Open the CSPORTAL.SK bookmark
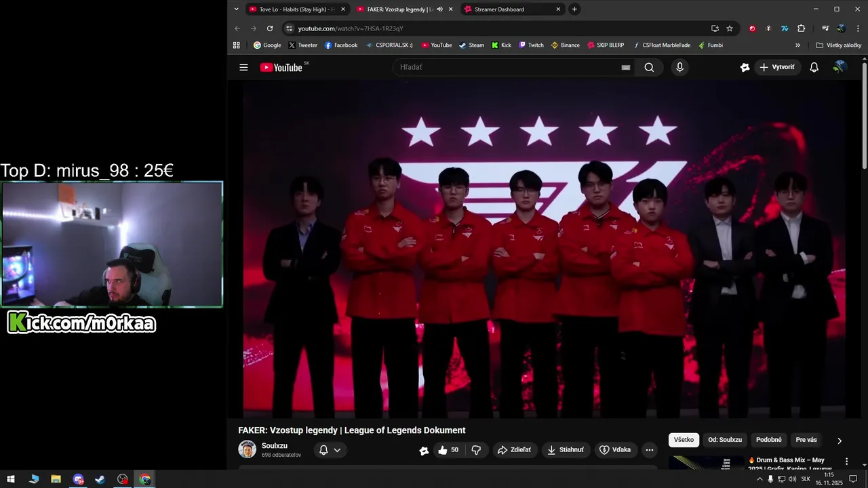Screen dimensions: 868x488 [x=389, y=45]
